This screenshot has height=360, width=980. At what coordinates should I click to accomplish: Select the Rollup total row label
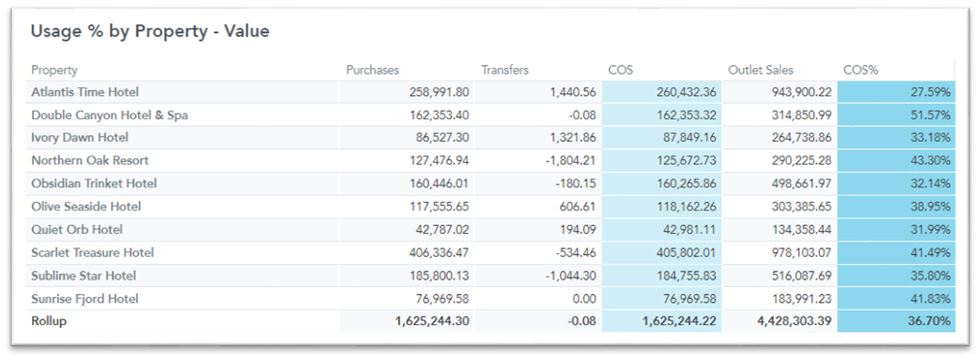pyautogui.click(x=49, y=321)
